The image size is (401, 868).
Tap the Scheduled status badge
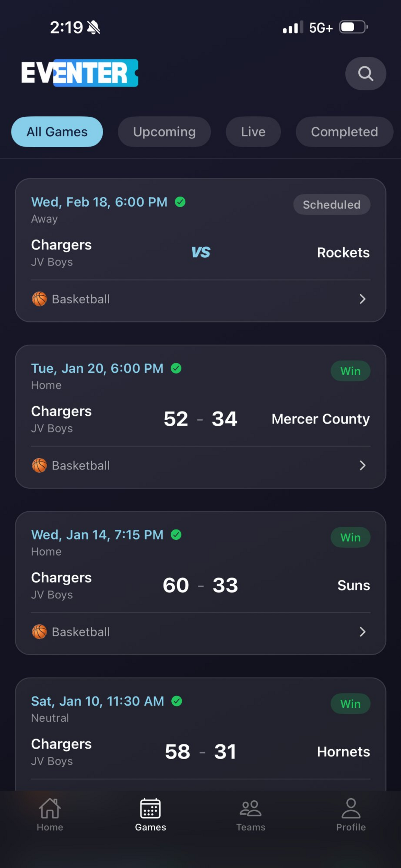point(332,205)
